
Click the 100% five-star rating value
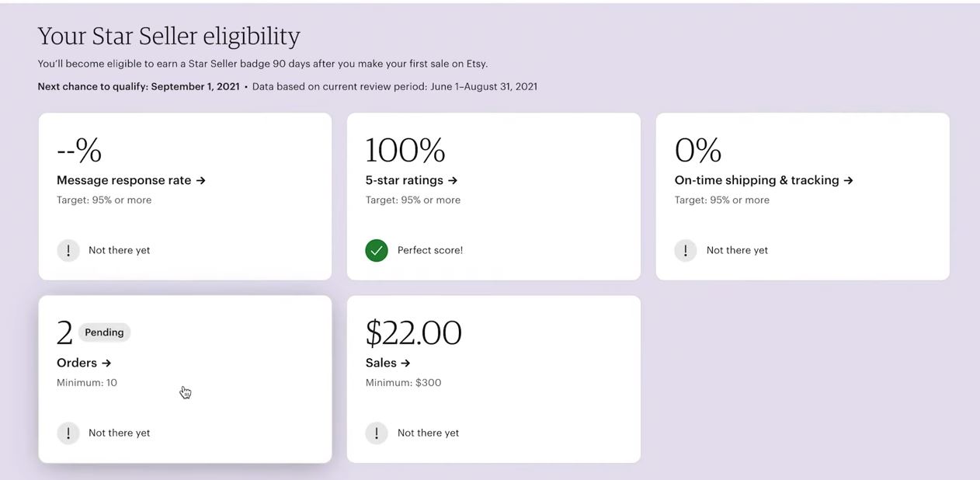tap(405, 151)
